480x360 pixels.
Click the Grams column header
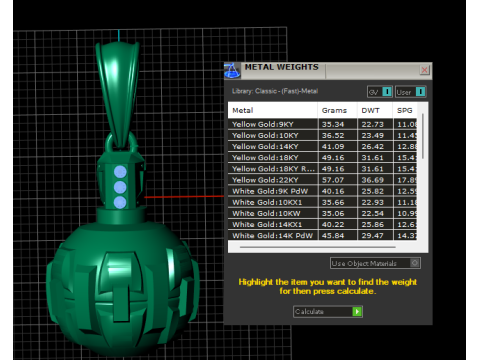(x=337, y=110)
